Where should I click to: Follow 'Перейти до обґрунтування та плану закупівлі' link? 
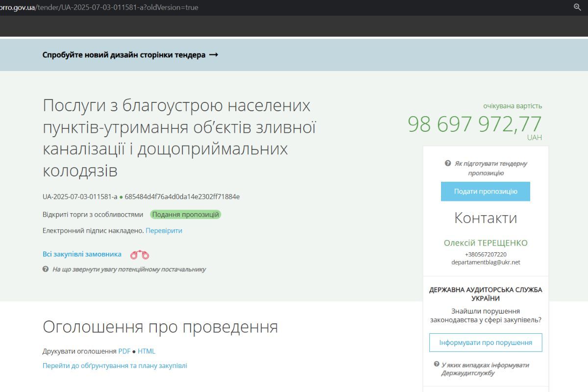point(114,366)
